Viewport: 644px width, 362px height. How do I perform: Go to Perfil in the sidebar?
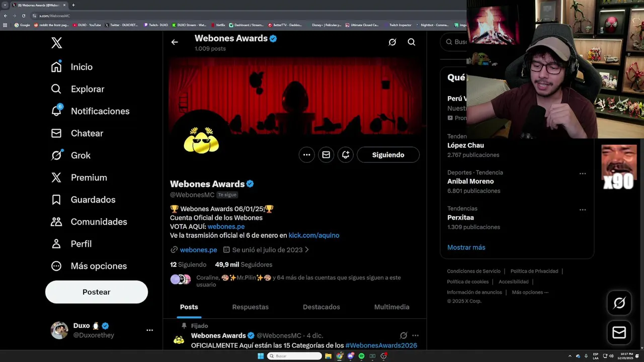tap(71, 244)
